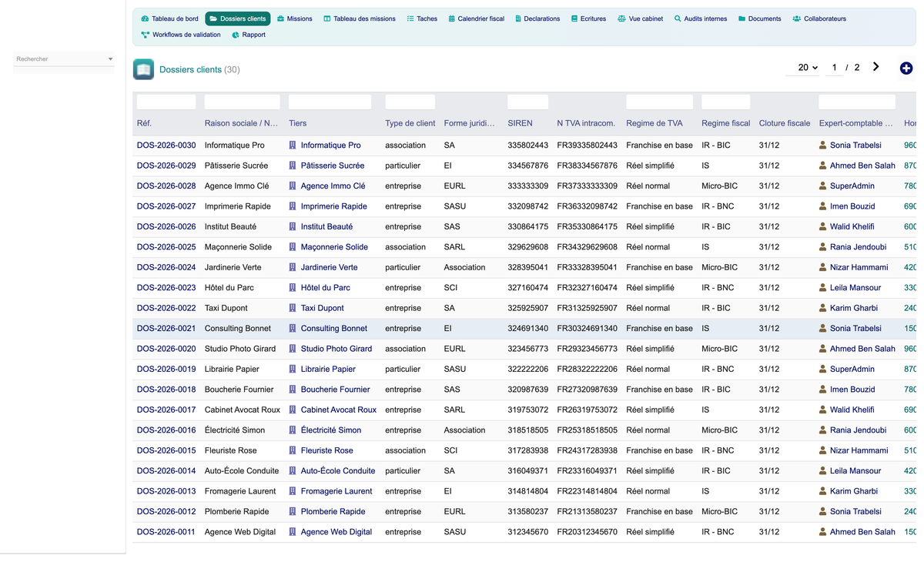Click the SIREN filter field

point(527,102)
